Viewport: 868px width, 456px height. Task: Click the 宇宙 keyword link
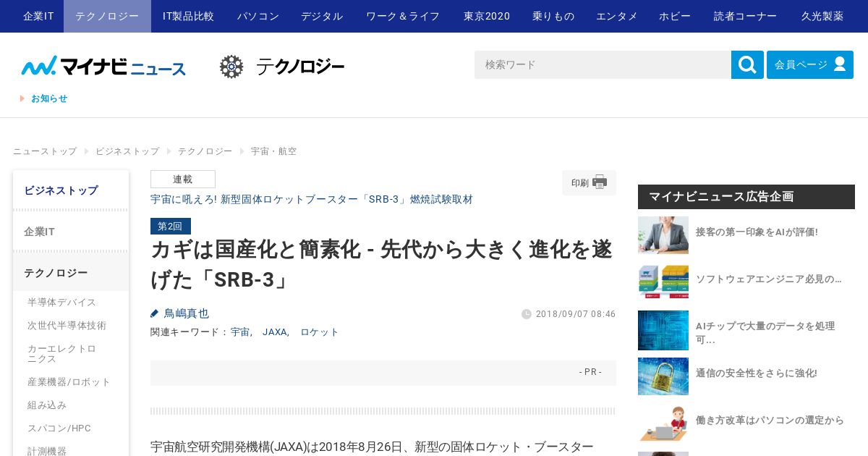pyautogui.click(x=240, y=332)
